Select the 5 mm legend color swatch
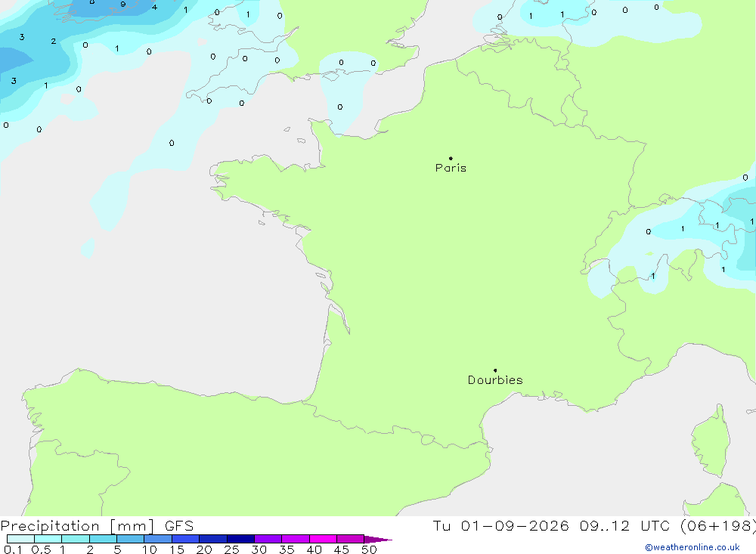The width and height of the screenshot is (756, 554). click(130, 539)
